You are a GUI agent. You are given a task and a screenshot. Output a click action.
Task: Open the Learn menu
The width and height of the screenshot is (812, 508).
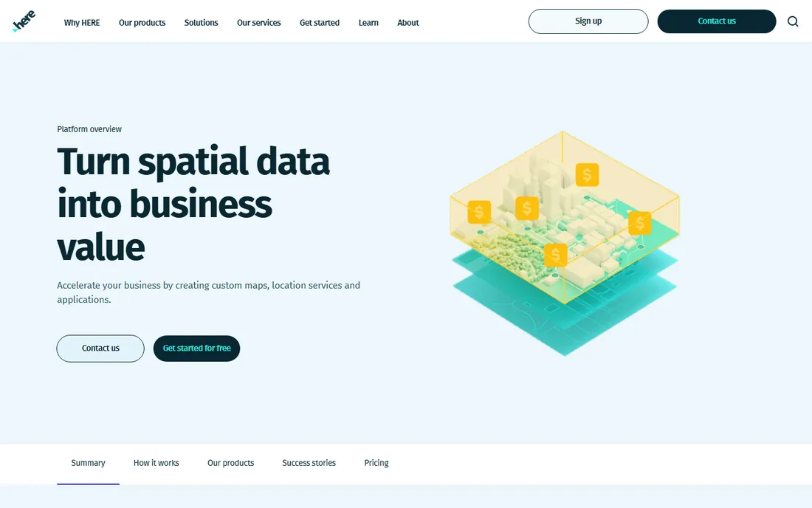[368, 23]
